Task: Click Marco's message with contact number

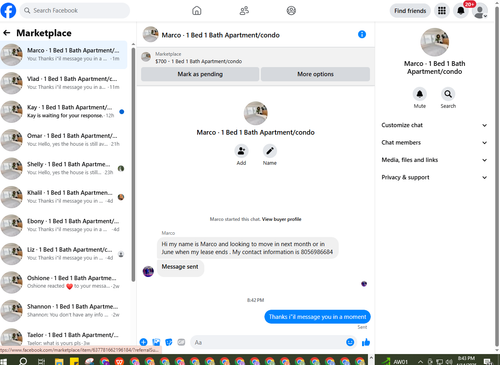Action: click(x=247, y=248)
